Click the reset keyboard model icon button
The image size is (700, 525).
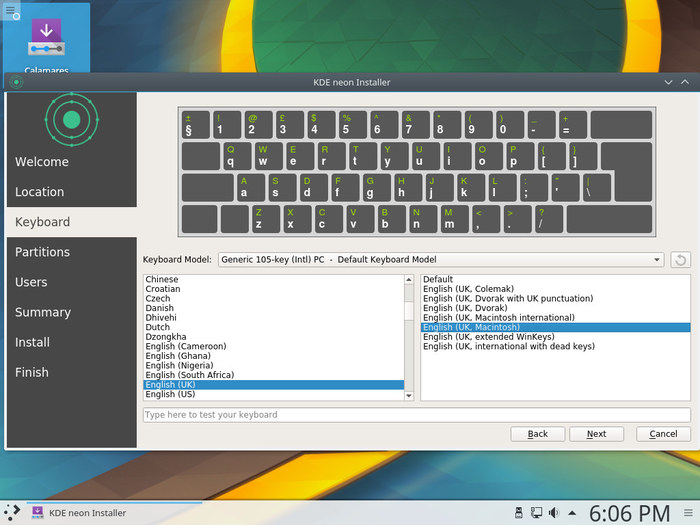[x=680, y=260]
